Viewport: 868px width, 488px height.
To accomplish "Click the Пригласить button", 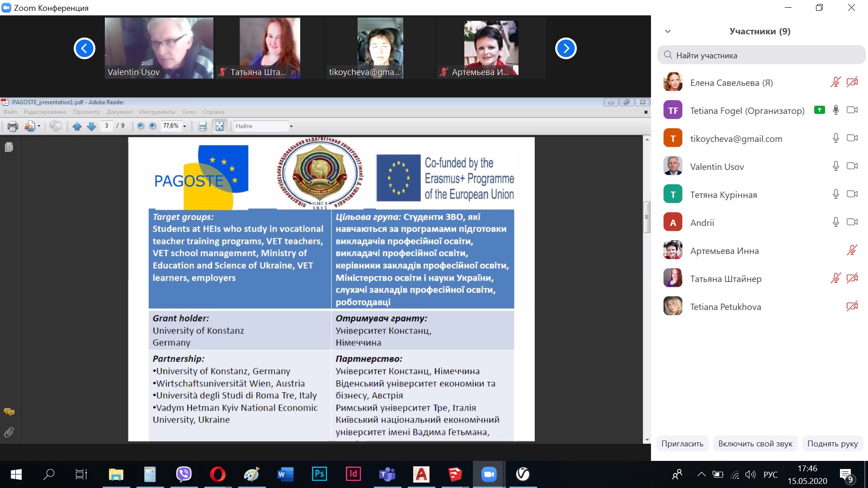I will 682,444.
